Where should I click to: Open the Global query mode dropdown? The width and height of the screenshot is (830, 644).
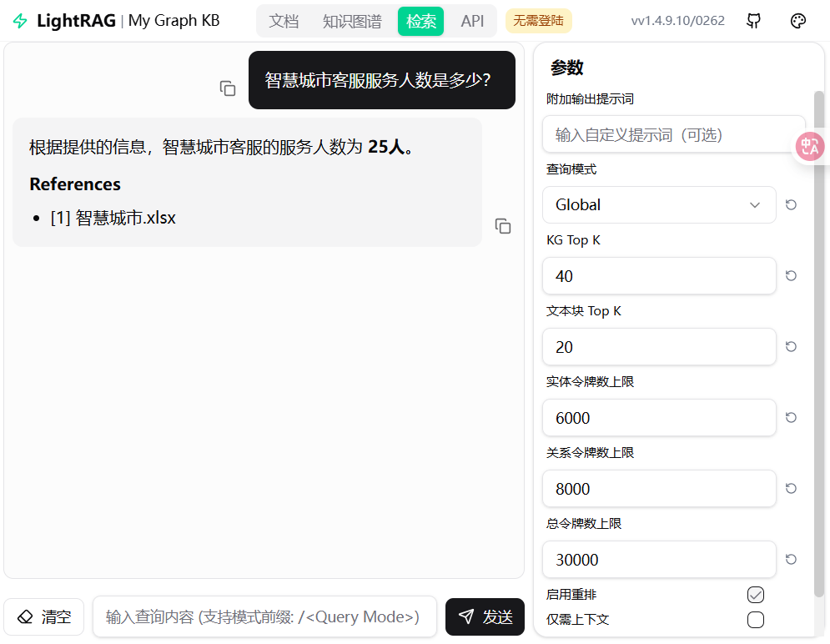click(659, 204)
